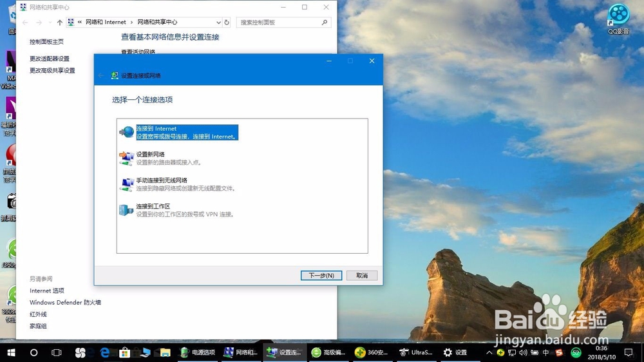Click the Sogou S input tray icon
This screenshot has height=362, width=644.
coord(559,352)
